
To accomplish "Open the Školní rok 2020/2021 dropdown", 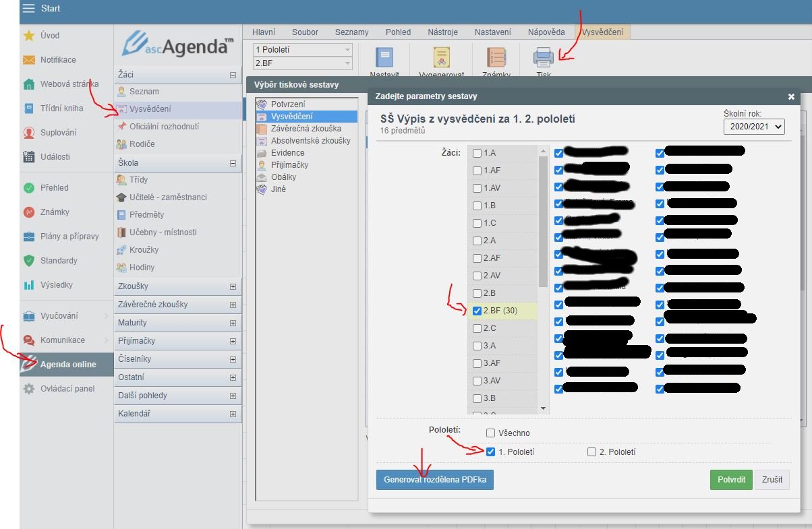I will pyautogui.click(x=754, y=126).
